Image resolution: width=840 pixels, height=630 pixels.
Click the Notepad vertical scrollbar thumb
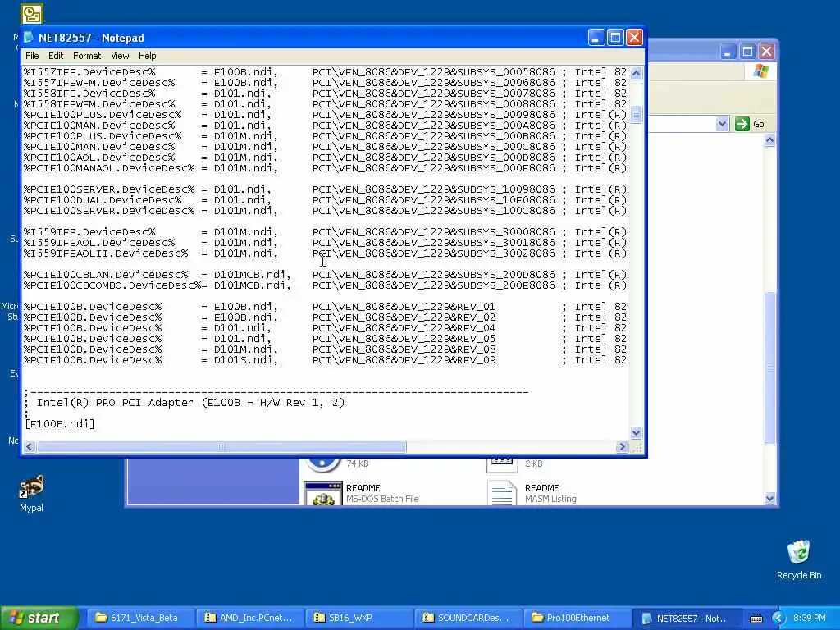click(636, 115)
